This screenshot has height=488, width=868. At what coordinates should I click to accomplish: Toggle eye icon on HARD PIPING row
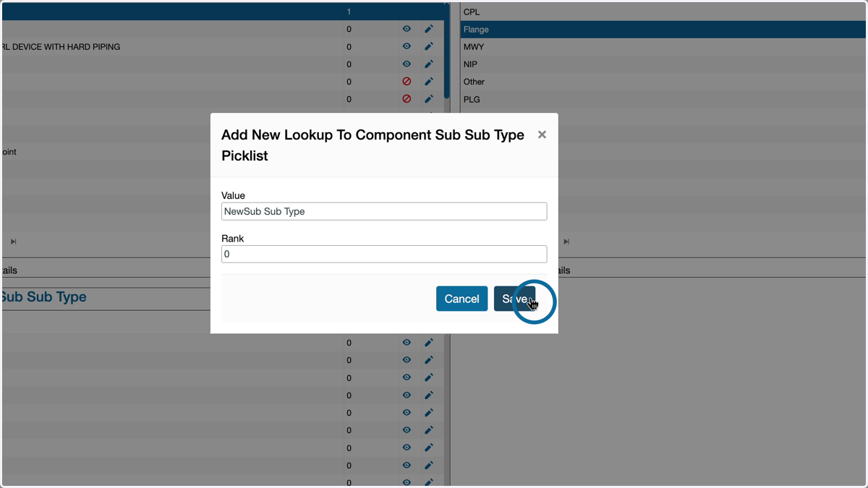(x=407, y=46)
